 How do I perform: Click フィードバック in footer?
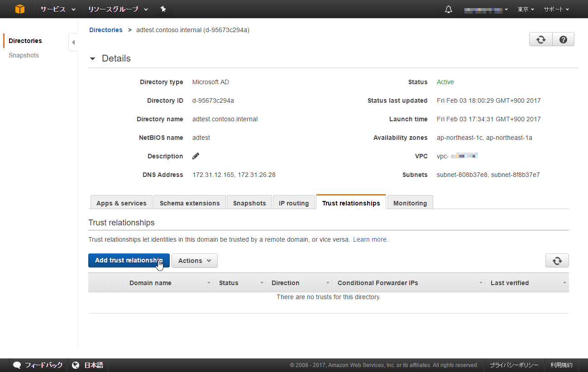[43, 365]
